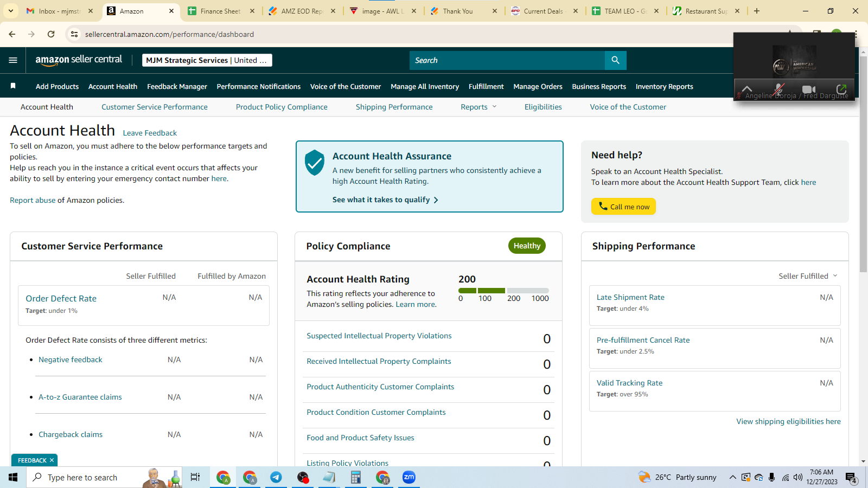This screenshot has width=868, height=488.
Task: Click the Windows taskbar search box
Action: point(103,477)
